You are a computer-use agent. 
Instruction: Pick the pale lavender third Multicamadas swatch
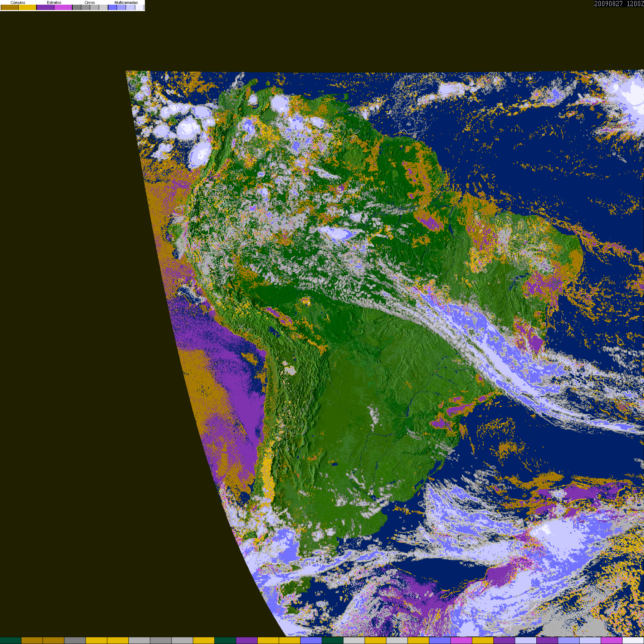[x=130, y=7]
